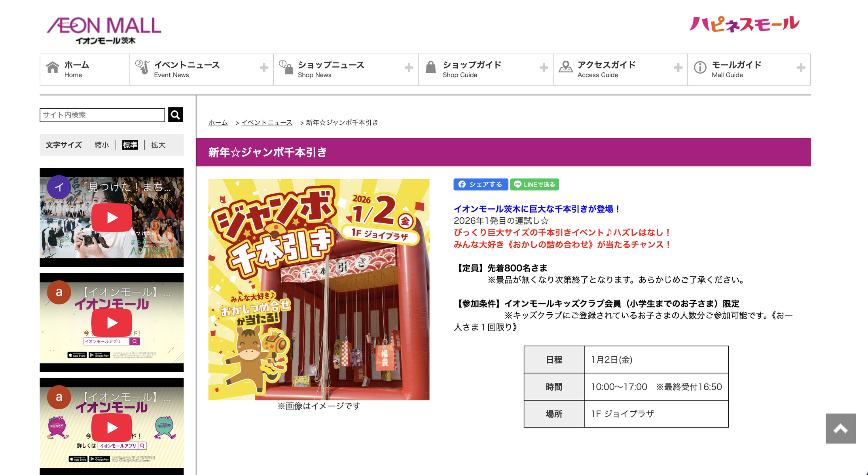The height and width of the screenshot is (475, 868).
Task: Set text size to 縮小
Action: click(102, 145)
